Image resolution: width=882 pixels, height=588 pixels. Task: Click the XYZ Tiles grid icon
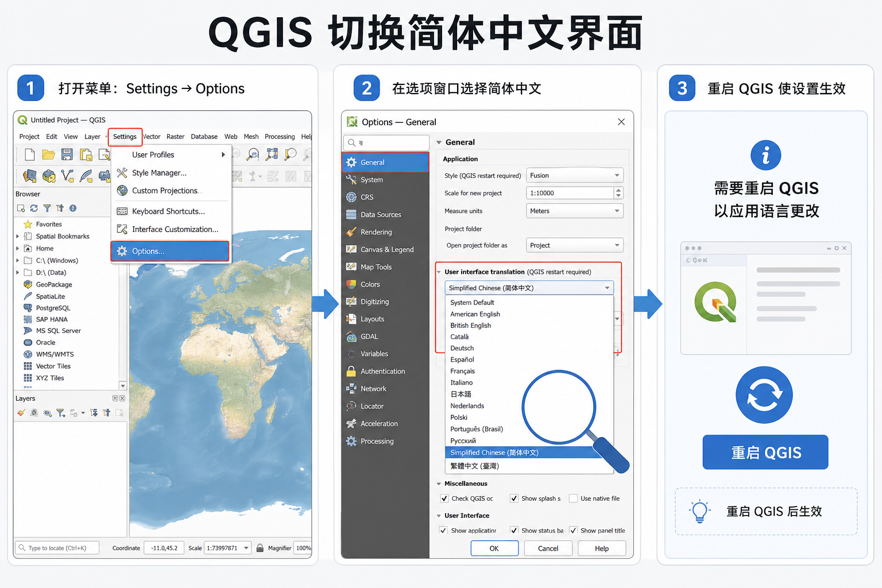28,378
